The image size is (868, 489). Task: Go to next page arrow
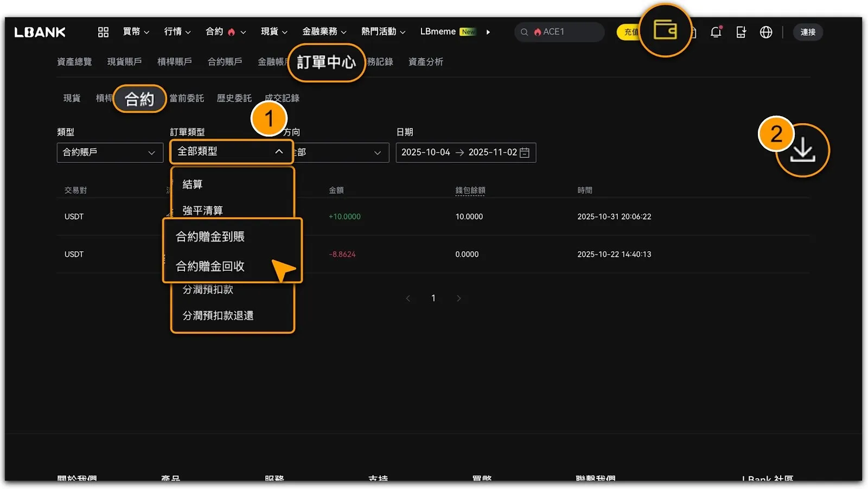click(458, 298)
